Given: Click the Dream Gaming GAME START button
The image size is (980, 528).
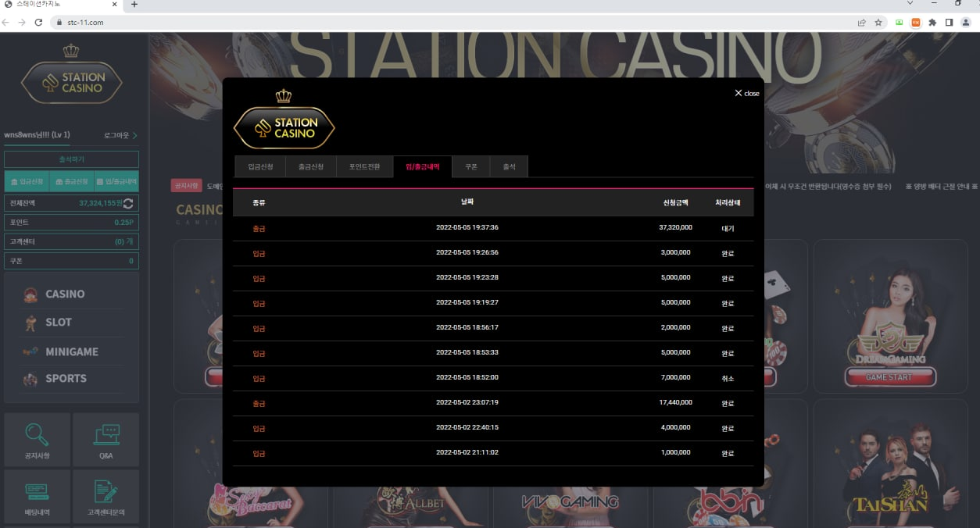Looking at the screenshot, I should (x=889, y=377).
